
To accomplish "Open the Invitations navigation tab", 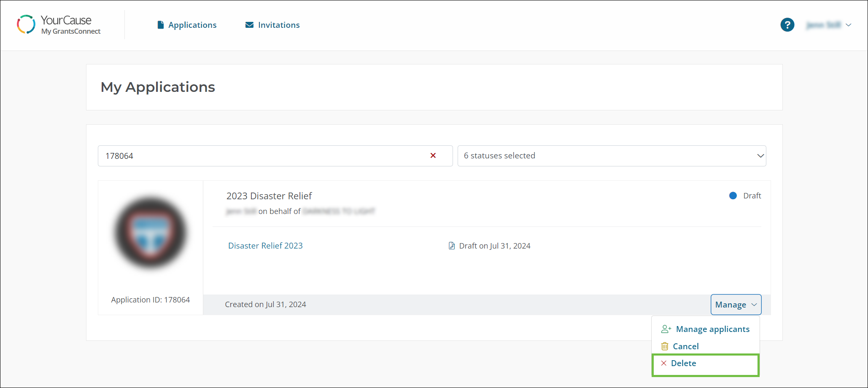I will point(272,25).
